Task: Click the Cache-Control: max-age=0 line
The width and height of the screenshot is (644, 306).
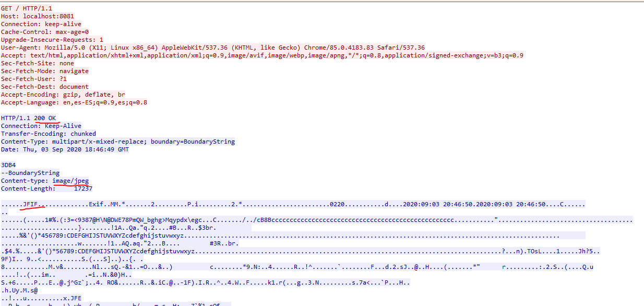Action: 45,32
